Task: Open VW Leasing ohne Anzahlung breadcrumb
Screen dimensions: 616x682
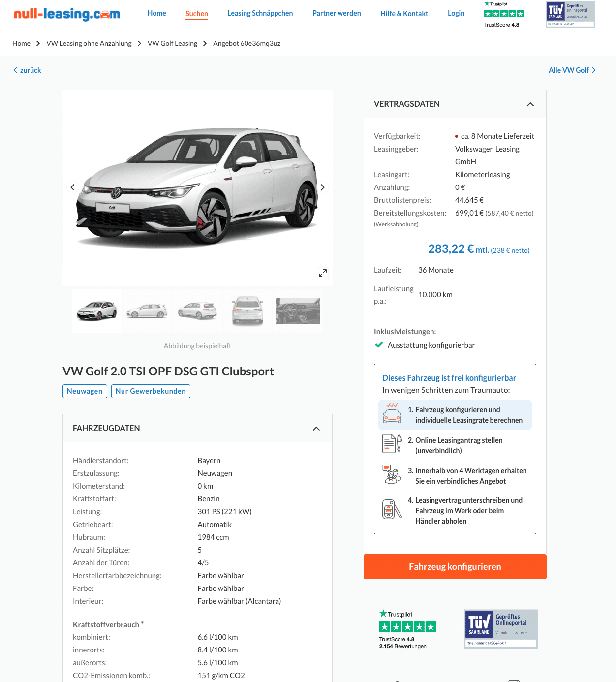Action: [89, 43]
